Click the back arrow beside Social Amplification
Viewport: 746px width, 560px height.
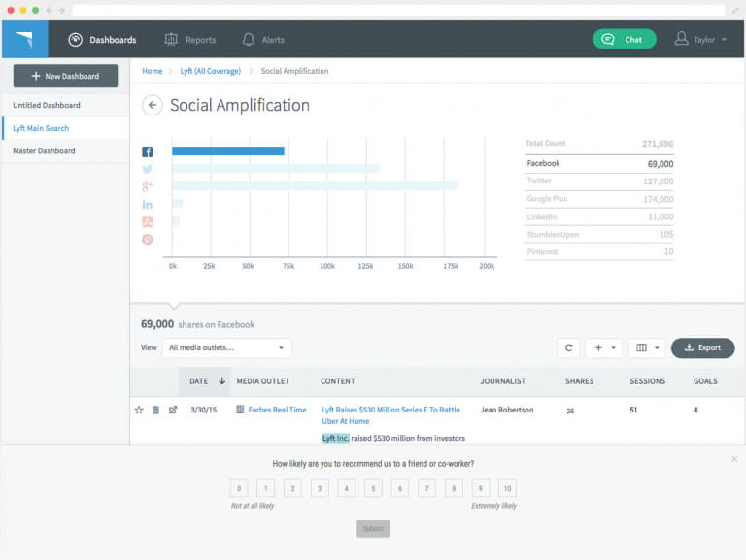coord(153,105)
